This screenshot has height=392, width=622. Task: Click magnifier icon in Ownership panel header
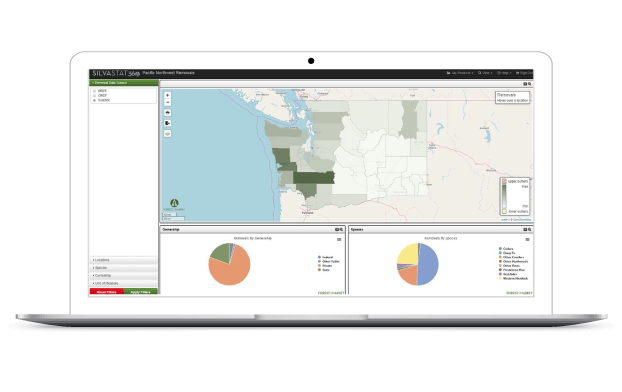point(341,230)
